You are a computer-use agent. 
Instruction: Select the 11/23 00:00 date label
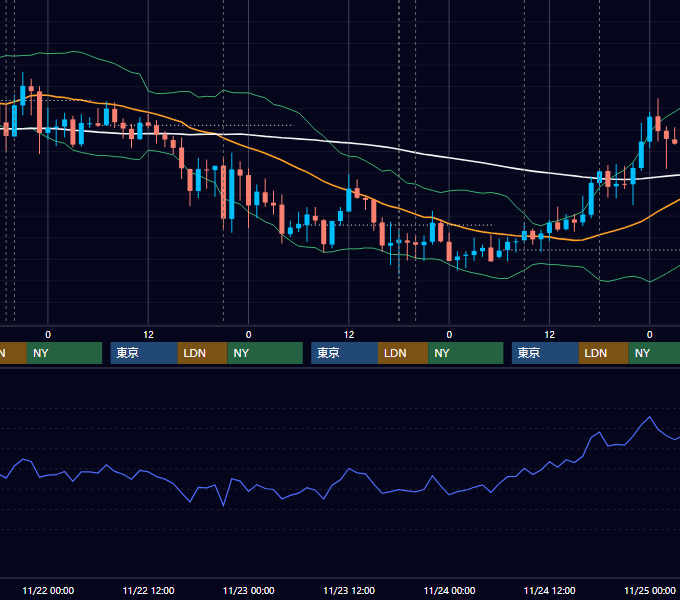(248, 590)
